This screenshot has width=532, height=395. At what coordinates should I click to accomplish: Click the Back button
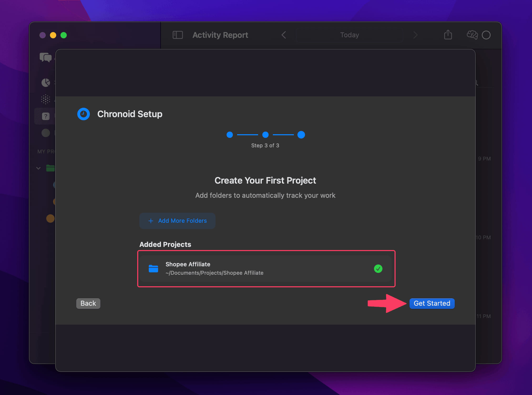point(88,303)
